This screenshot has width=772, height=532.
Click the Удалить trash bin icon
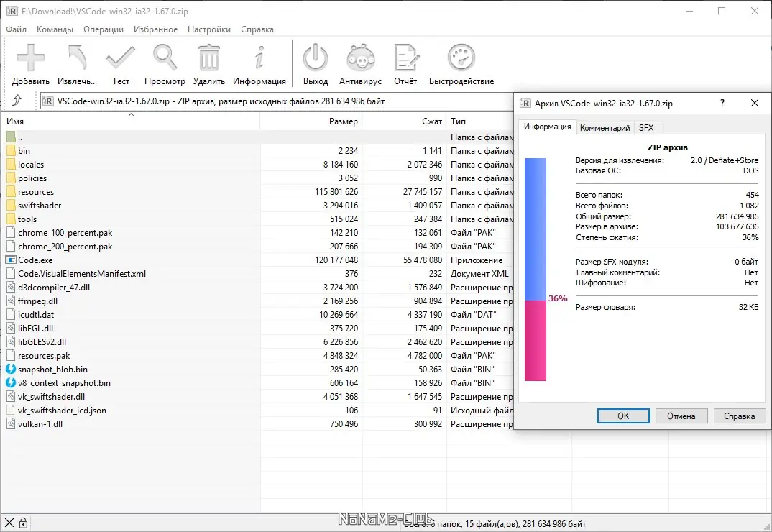(208, 58)
